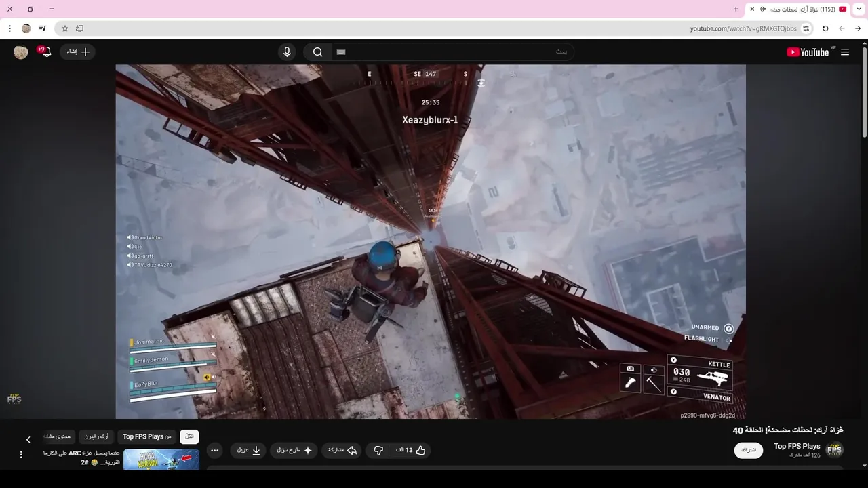Open options menu for the recommended video
The width and height of the screenshot is (868, 488).
coord(21,455)
